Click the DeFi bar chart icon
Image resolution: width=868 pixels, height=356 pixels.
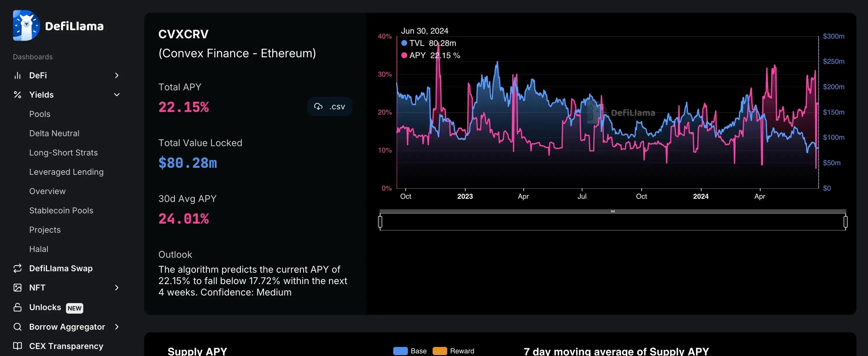pos(18,75)
